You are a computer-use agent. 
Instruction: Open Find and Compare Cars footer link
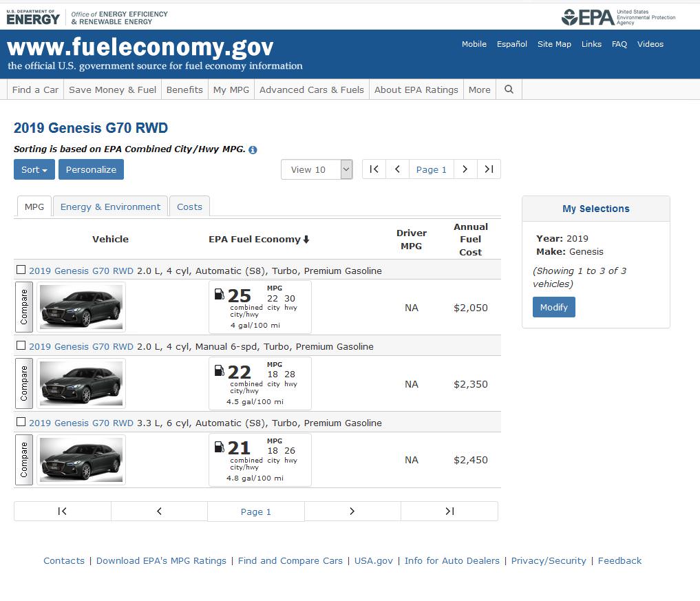290,561
